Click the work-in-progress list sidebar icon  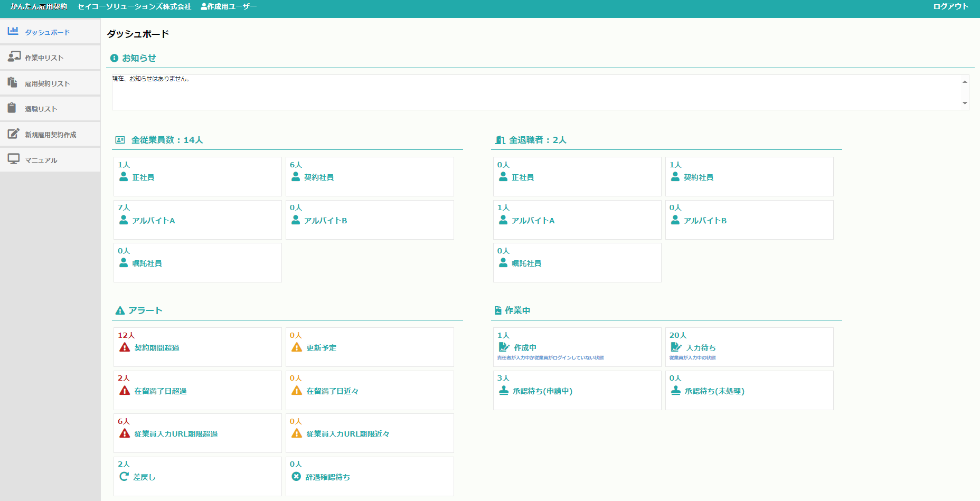point(14,56)
